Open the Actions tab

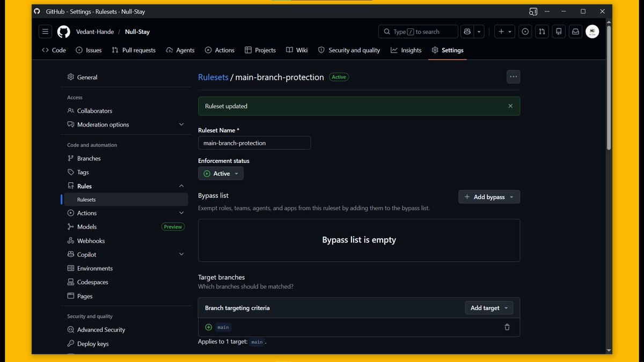point(219,50)
